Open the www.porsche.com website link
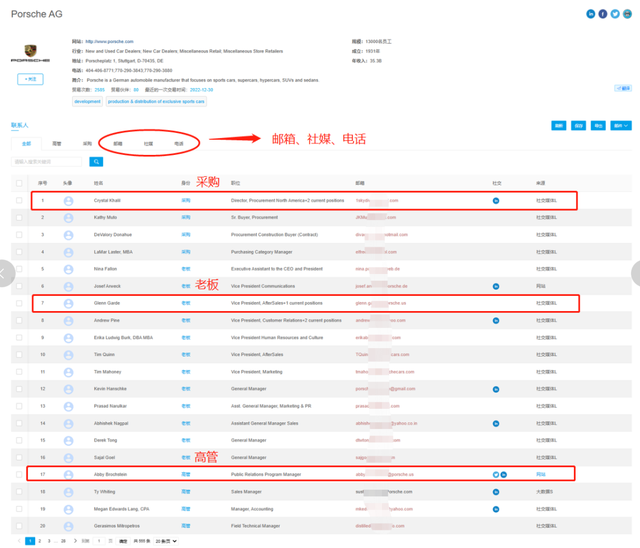The image size is (640, 548). click(109, 42)
